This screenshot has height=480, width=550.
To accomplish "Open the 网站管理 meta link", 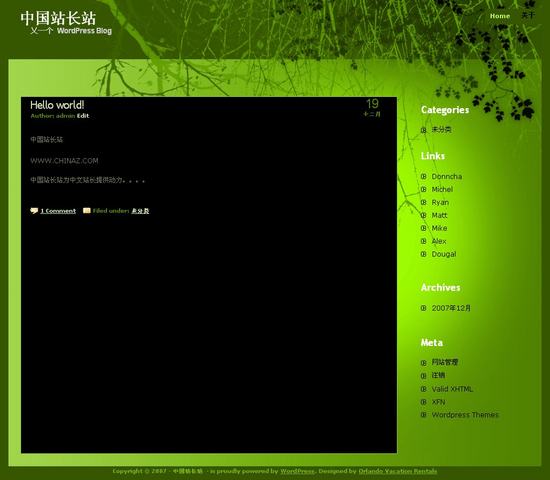I will tap(445, 362).
